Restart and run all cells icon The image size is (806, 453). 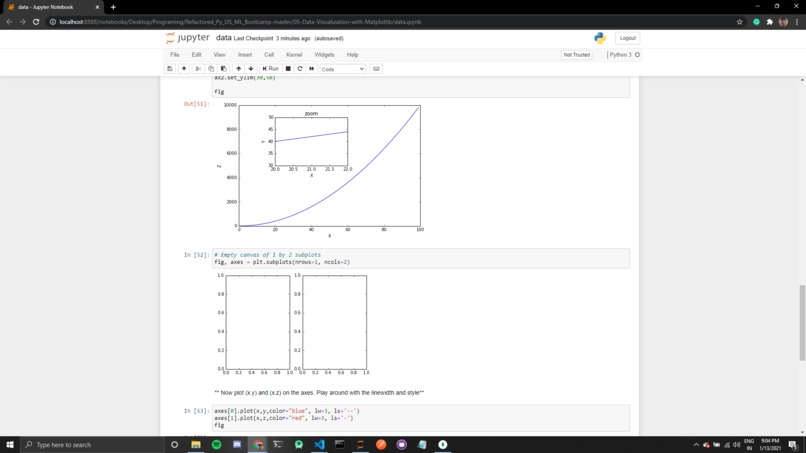pos(312,69)
